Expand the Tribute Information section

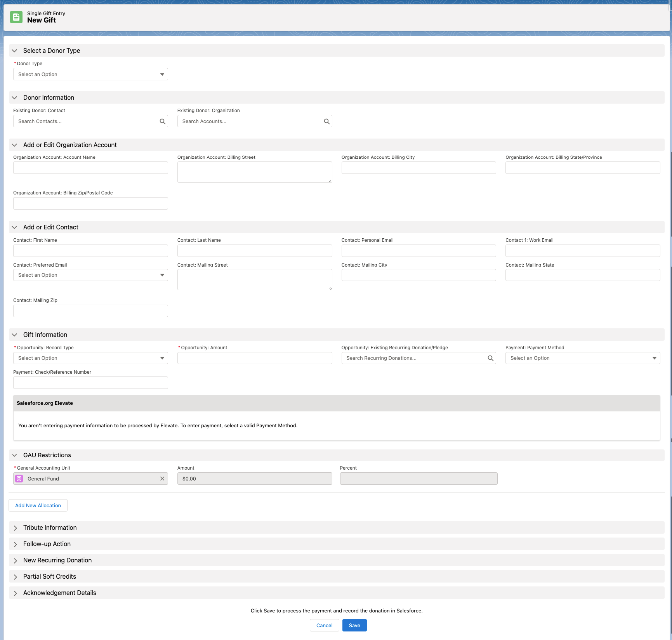[x=16, y=528]
